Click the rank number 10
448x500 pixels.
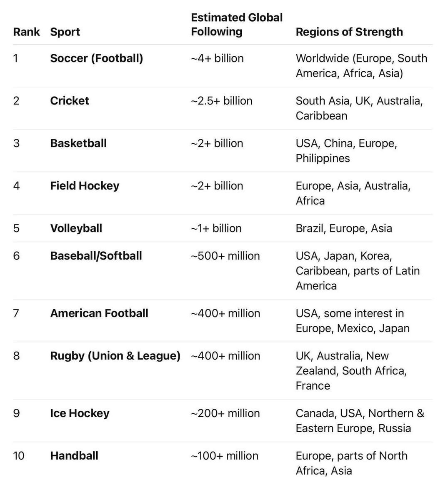tap(19, 456)
